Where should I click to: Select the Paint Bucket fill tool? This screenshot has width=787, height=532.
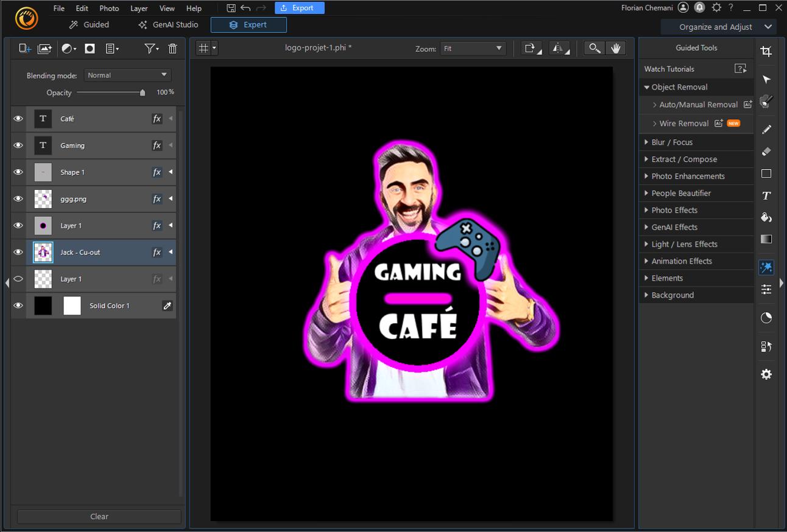[766, 217]
